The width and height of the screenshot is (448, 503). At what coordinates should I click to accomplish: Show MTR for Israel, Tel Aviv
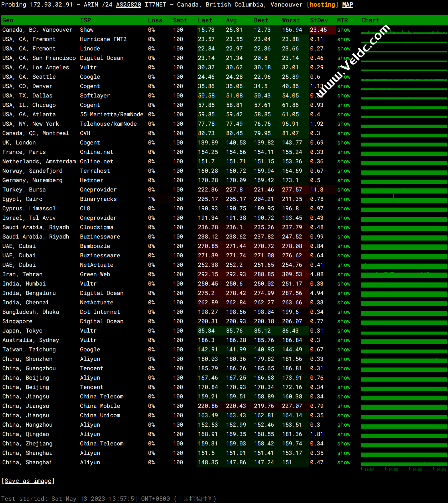pyautogui.click(x=344, y=218)
